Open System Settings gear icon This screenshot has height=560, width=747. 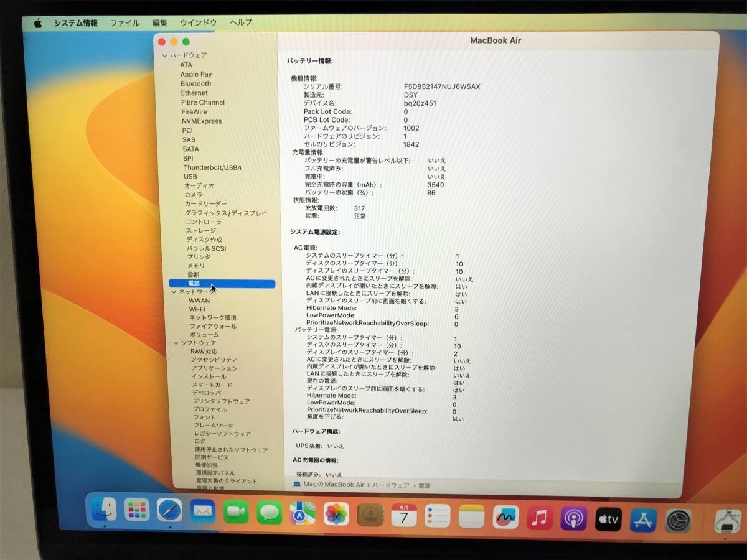click(678, 520)
